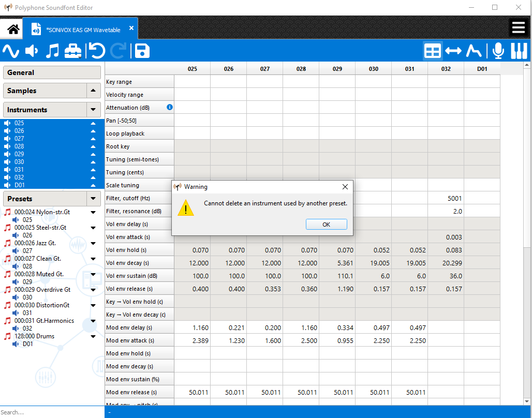Click the vertical scrollbar down arrow
This screenshot has height=418, width=532.
click(527, 401)
